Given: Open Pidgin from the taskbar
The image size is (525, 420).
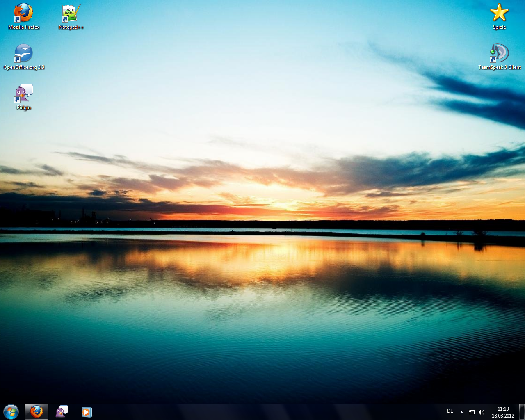Looking at the screenshot, I should 62,412.
